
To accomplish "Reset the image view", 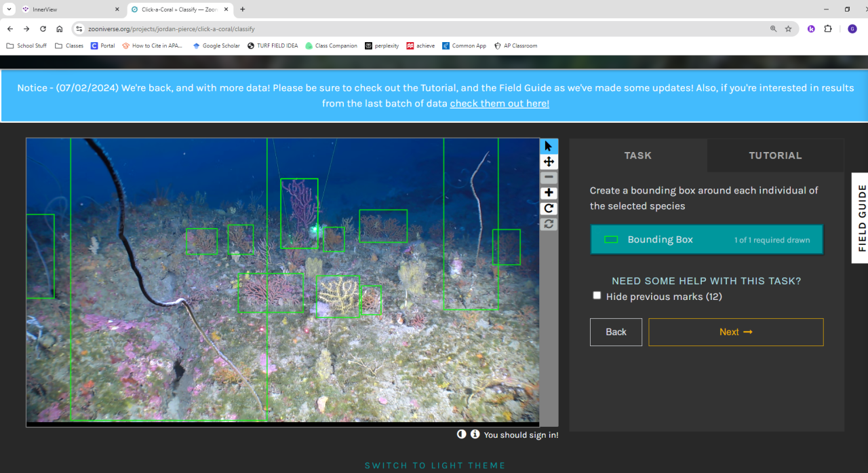I will [x=549, y=224].
